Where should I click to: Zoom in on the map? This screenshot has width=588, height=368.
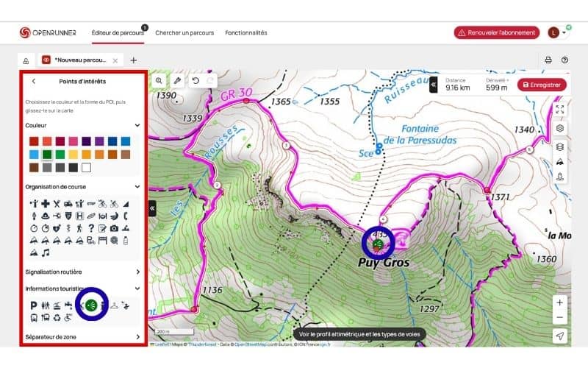560,302
